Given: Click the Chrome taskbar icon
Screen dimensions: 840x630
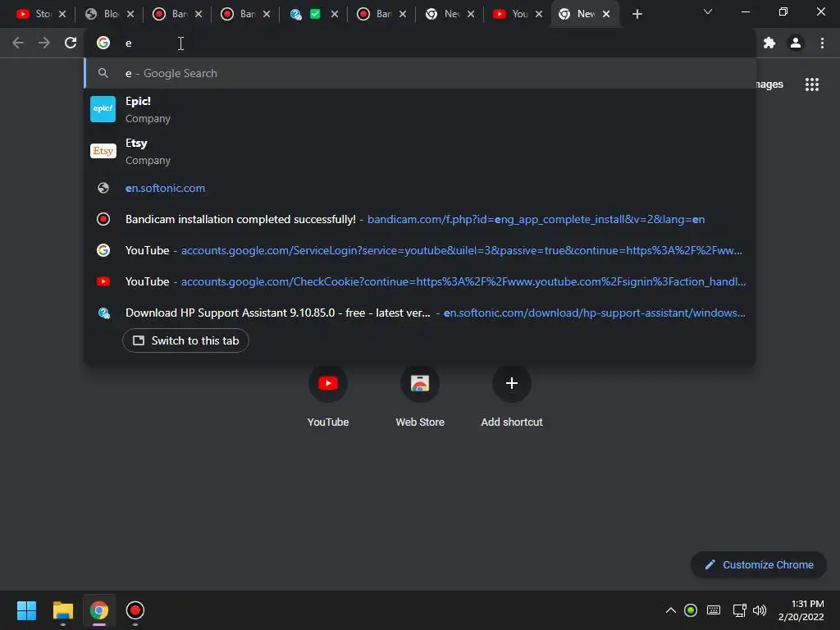Looking at the screenshot, I should click(99, 610).
